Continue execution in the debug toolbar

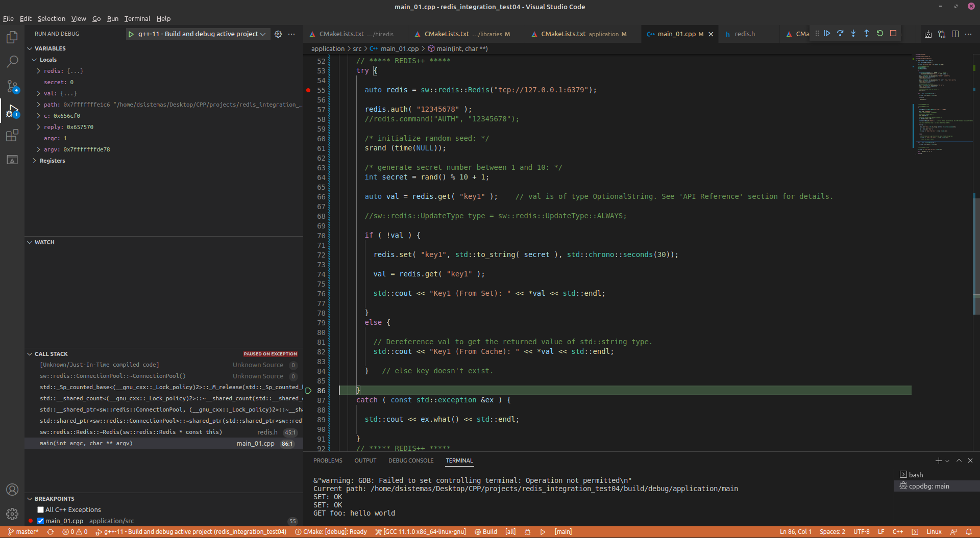coord(827,33)
